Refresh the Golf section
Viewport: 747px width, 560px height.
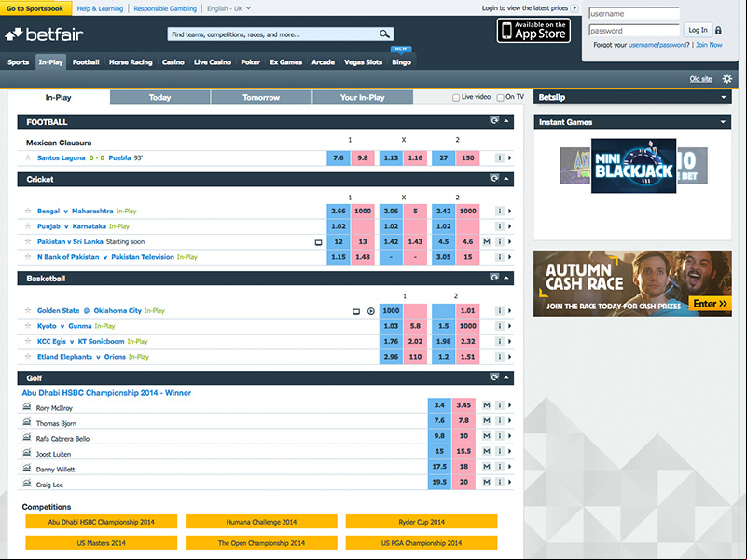click(x=494, y=377)
